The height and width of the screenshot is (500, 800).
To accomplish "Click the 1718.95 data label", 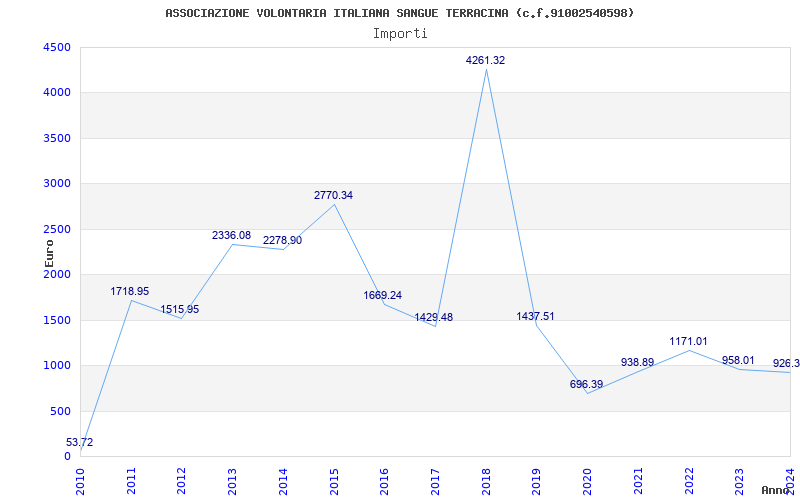I will [130, 291].
